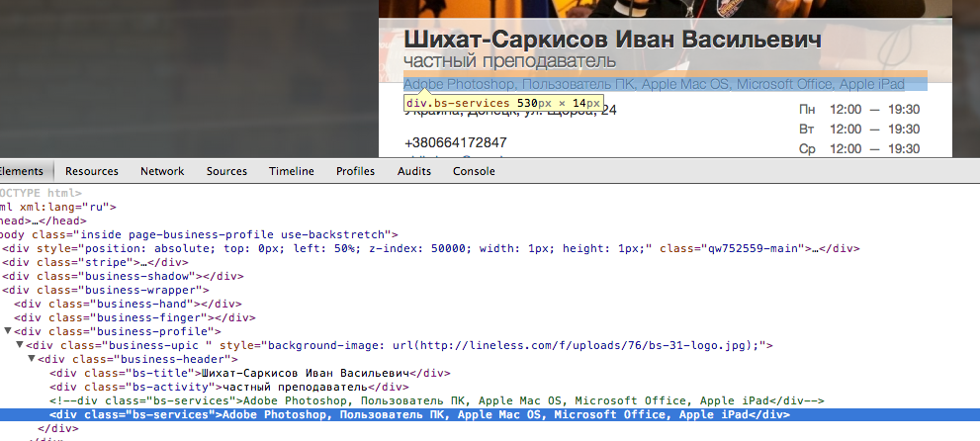Screen dimensions: 980x441
Task: Select the business-shadow div row
Action: click(x=123, y=276)
